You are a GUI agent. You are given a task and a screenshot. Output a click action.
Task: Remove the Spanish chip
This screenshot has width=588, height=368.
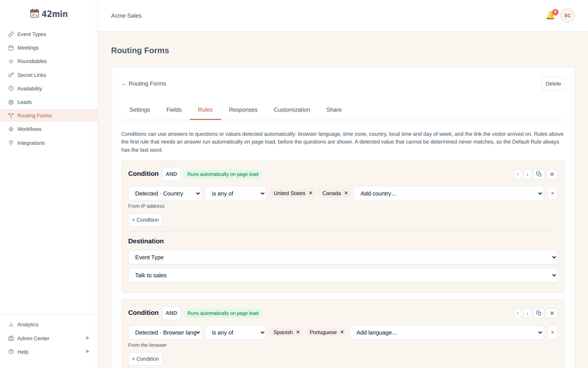pyautogui.click(x=298, y=332)
